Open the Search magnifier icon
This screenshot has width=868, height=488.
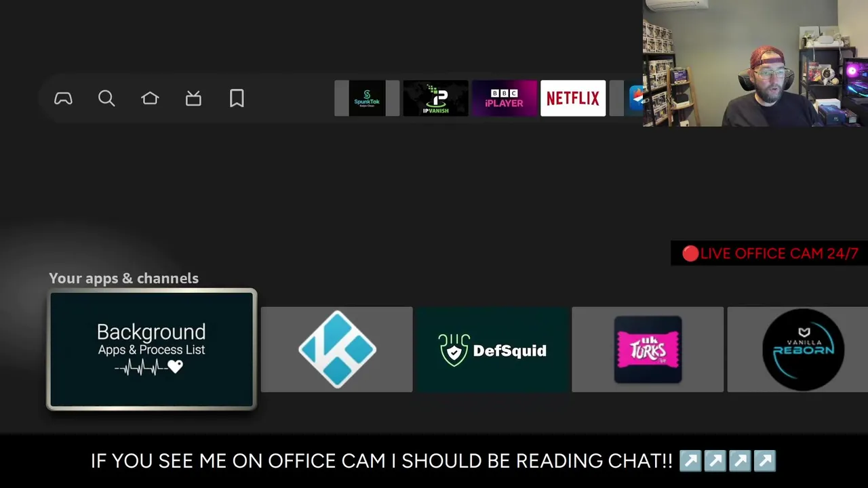[106, 99]
